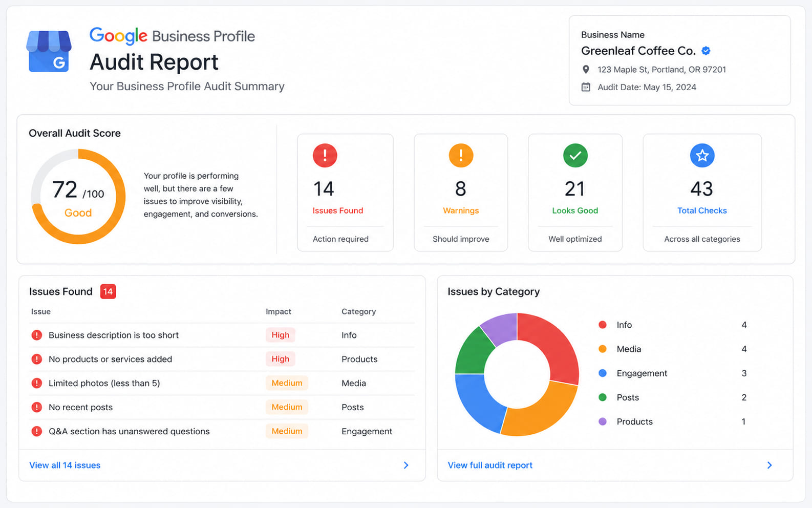Click the alert icon for Limited photos row
Screen dimensions: 812x508
37,383
